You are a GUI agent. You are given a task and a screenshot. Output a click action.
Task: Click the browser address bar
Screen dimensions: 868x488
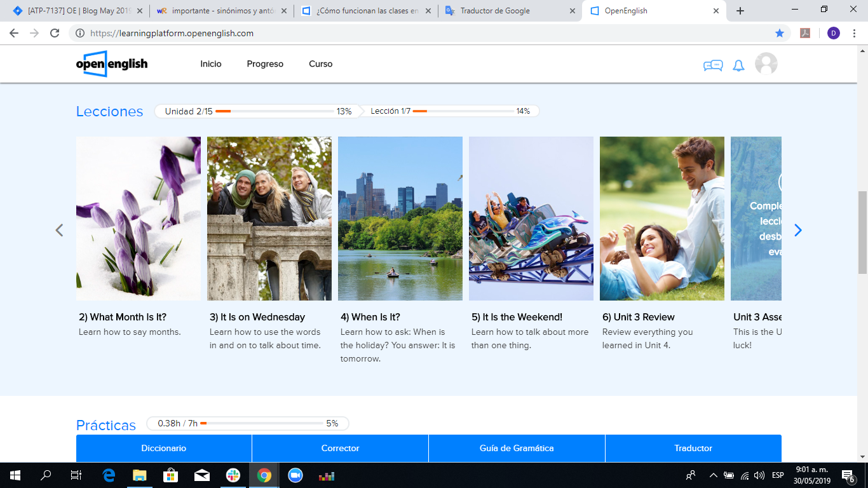[419, 33]
